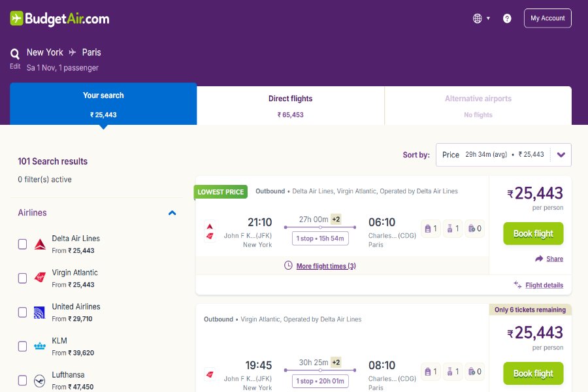Book the 19:45 Virgin Atlantic flight
Screen dimensions: 588x392
coord(533,373)
